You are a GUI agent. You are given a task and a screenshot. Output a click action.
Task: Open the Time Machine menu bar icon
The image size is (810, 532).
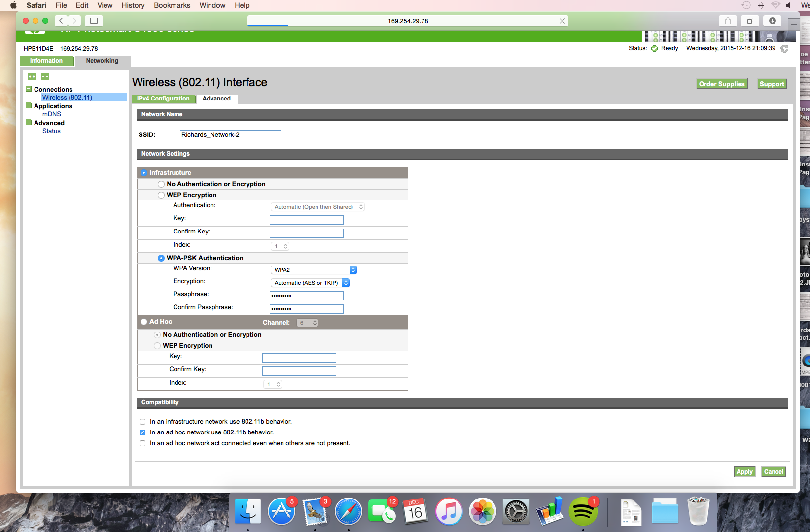pos(746,5)
